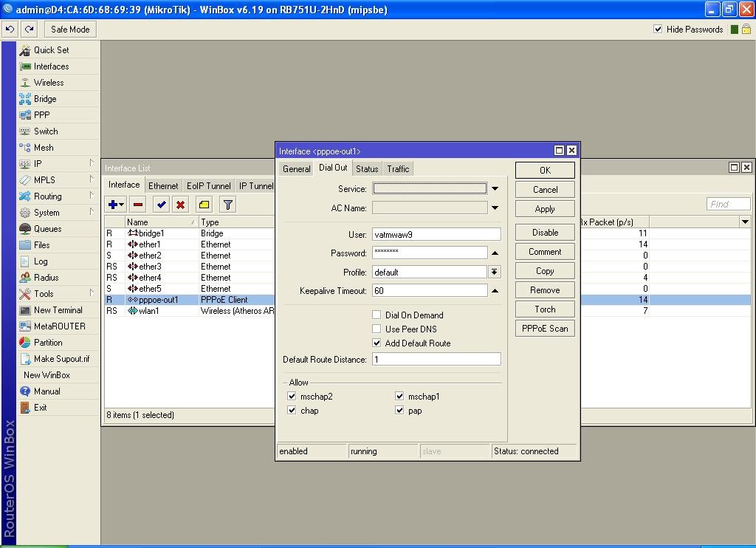Open the Interfaces menu entry
This screenshot has height=548, width=756.
[51, 66]
